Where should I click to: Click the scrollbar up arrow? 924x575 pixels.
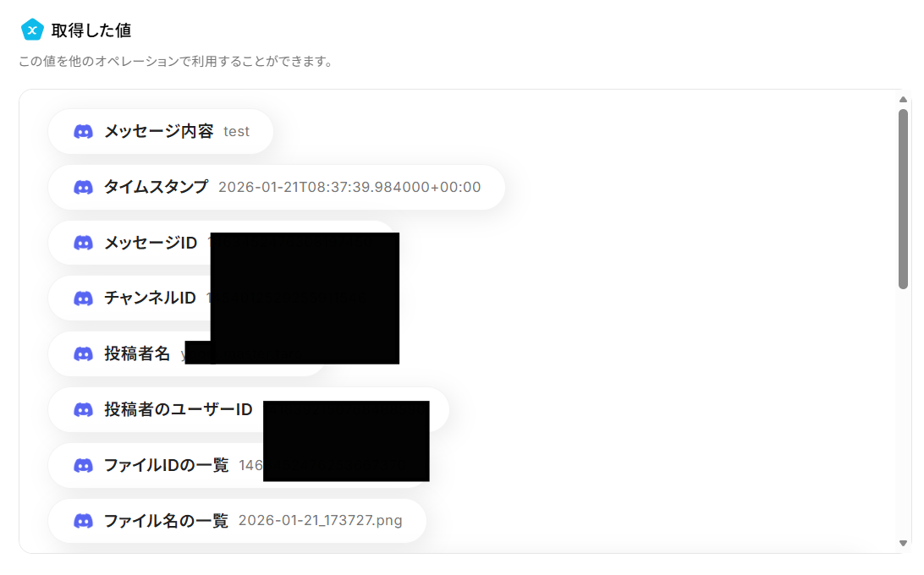point(903,100)
